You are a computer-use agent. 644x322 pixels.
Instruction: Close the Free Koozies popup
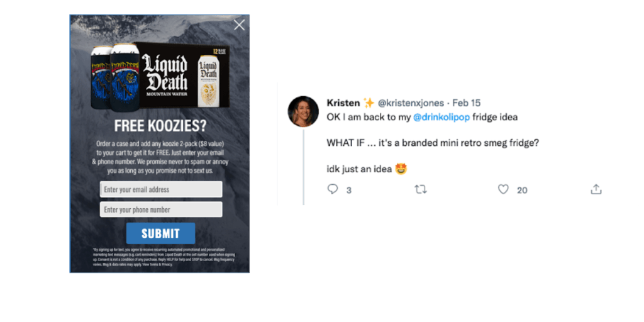click(239, 25)
